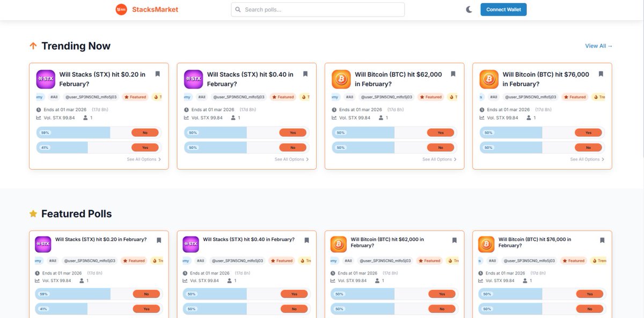Click the Featured Polls star icon

pos(33,214)
